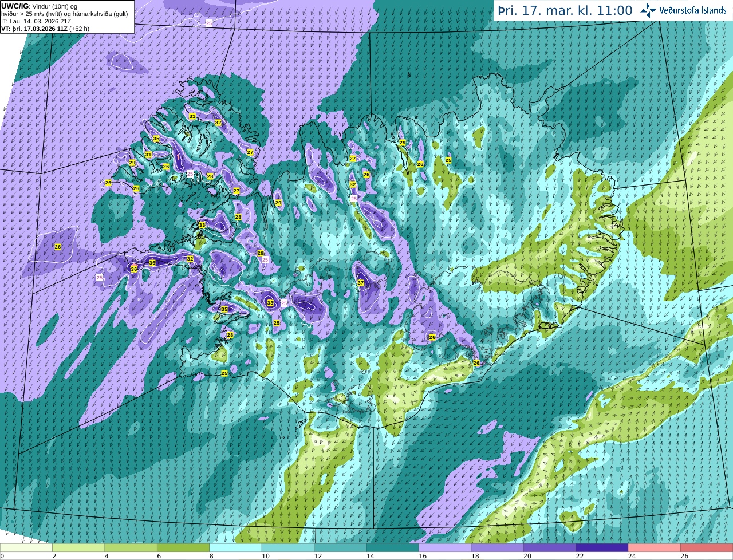This screenshot has width=733, height=560.
Task: Click the VT: þri. 17.03.2026 11Z (+62 h) line
Action: (45, 29)
